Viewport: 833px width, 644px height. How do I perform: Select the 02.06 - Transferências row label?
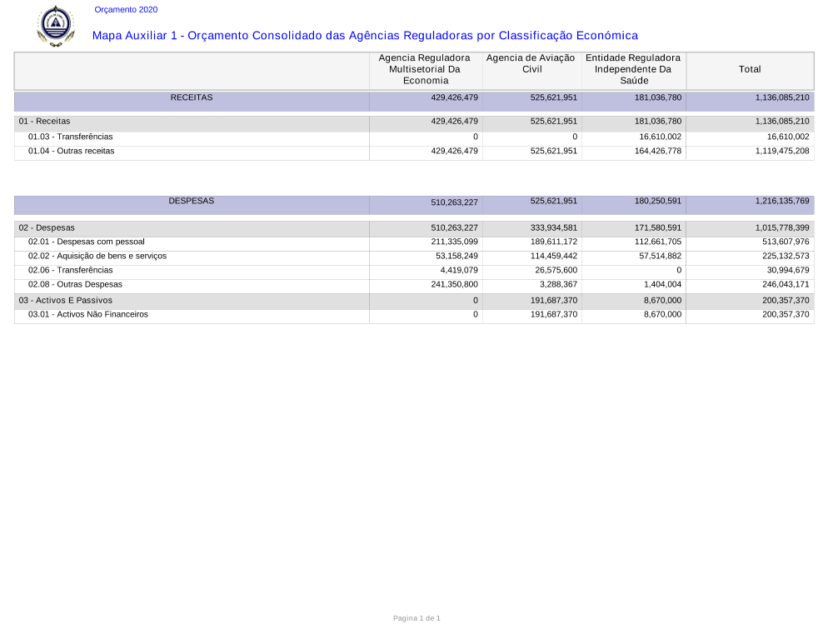(71, 270)
